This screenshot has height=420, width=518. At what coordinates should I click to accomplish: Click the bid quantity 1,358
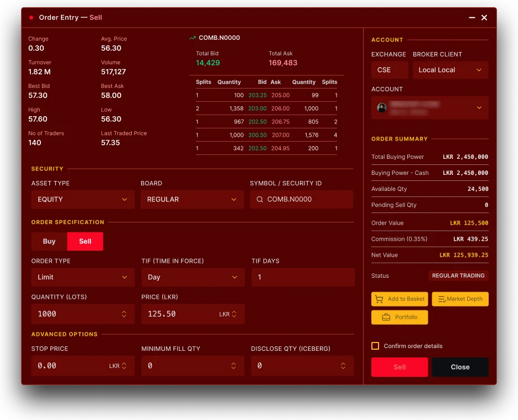coord(236,108)
